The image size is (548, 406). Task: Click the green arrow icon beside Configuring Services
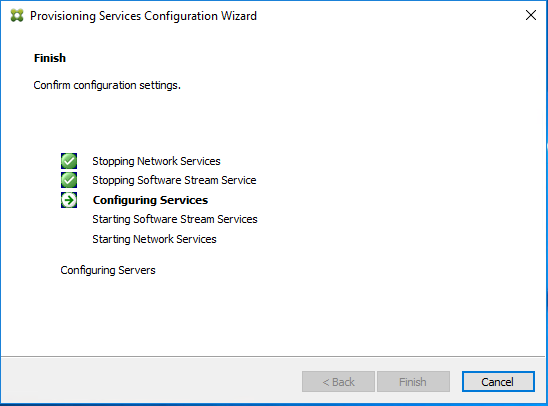point(69,200)
